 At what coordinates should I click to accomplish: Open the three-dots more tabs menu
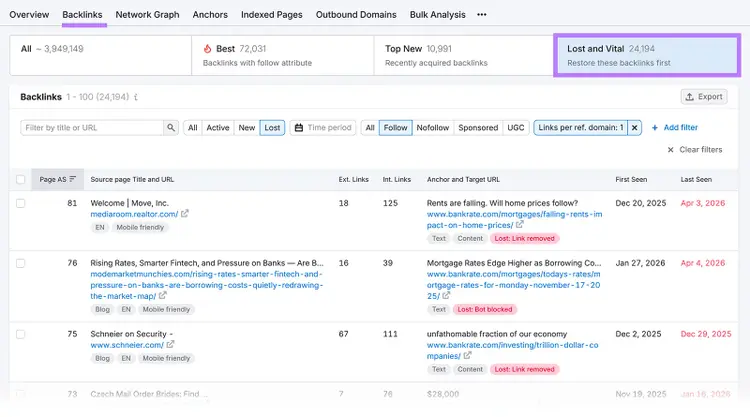coord(482,15)
